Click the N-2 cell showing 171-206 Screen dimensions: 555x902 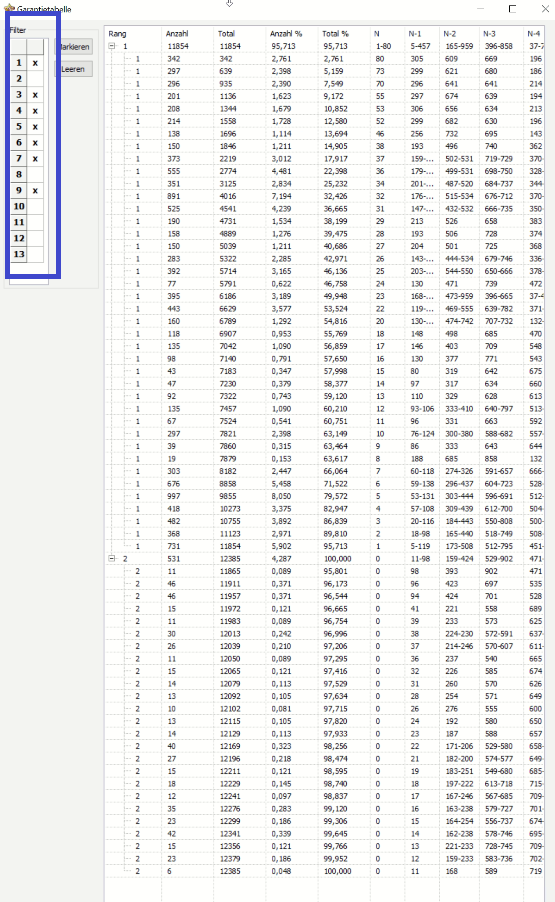coord(459,746)
